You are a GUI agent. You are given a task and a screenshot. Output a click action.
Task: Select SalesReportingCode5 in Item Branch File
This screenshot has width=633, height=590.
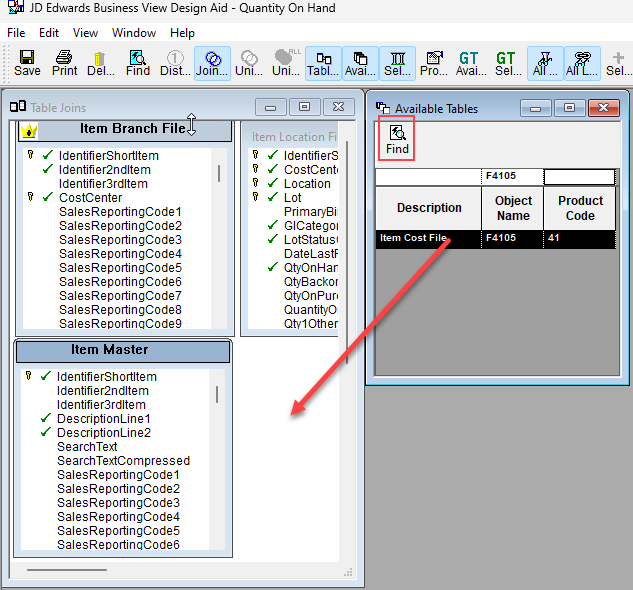click(x=120, y=268)
